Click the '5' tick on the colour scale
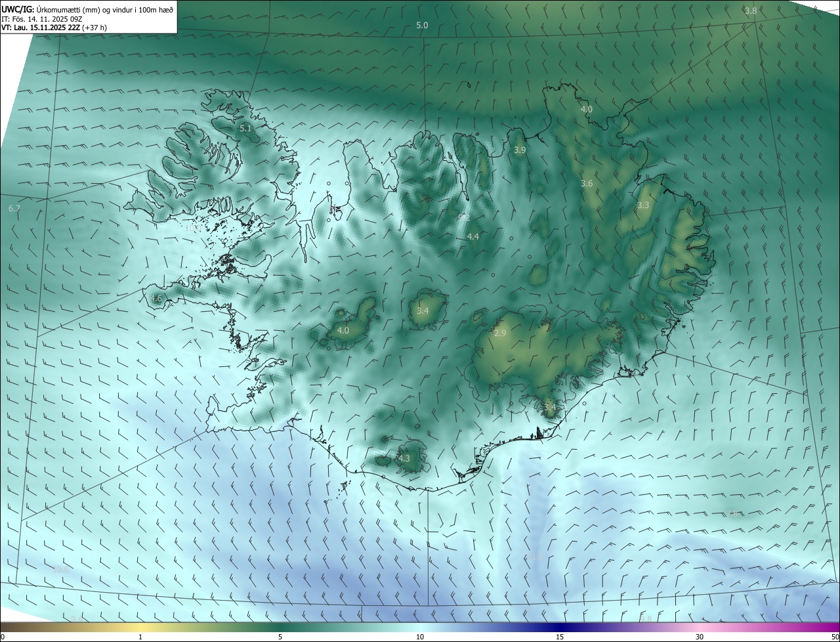Screen dimensions: 840x642 tap(280, 637)
